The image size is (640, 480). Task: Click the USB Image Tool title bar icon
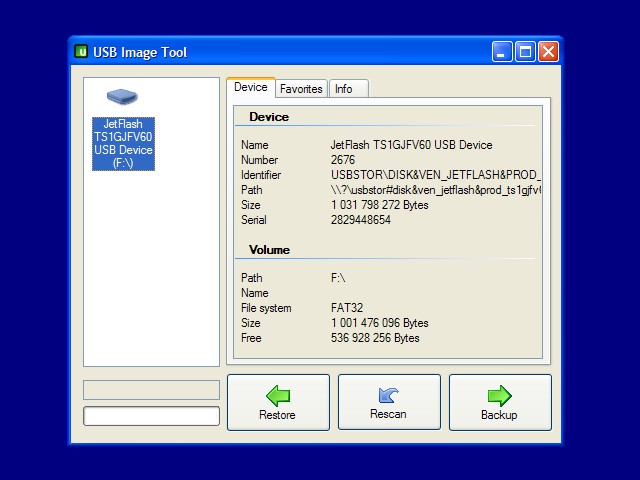[x=81, y=52]
